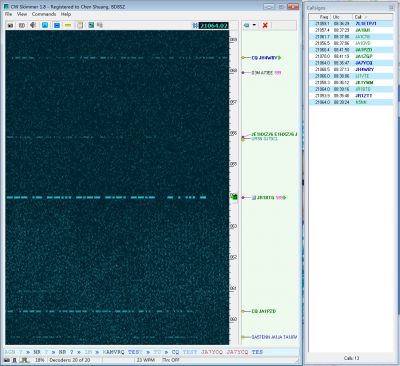Toggle the speaker audio icon in toolbar
This screenshot has width=400, height=366.
[x=33, y=25]
